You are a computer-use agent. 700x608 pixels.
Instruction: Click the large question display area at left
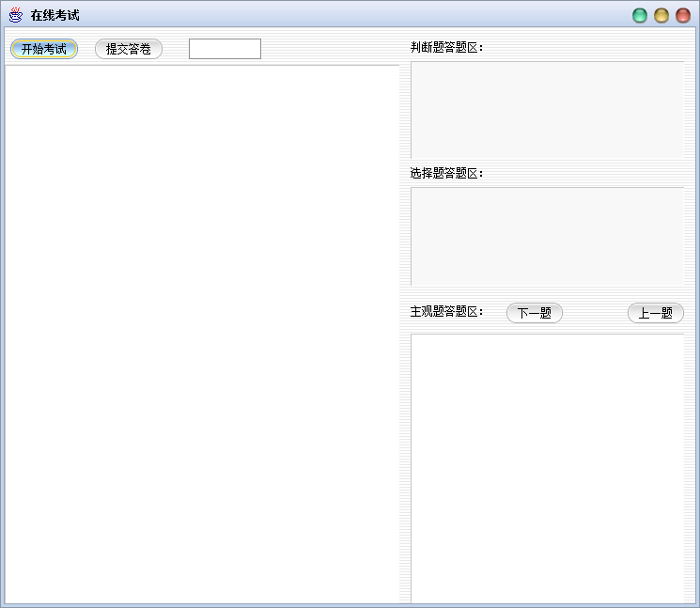click(x=202, y=335)
